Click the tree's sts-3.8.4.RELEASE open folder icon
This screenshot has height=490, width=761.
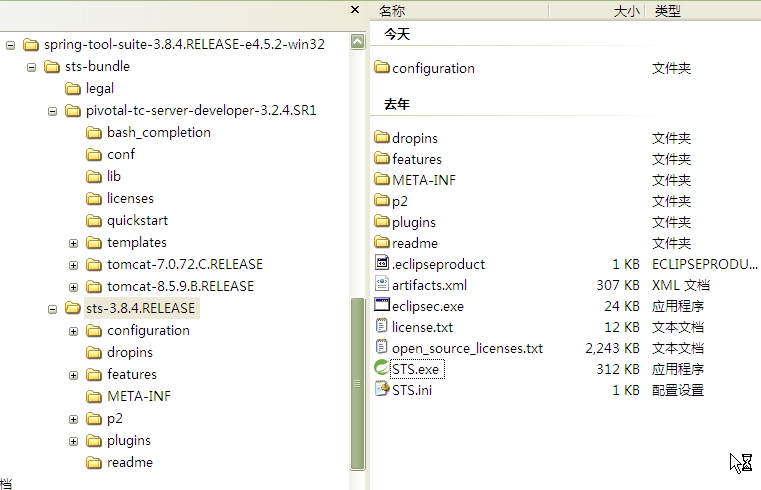tap(73, 309)
